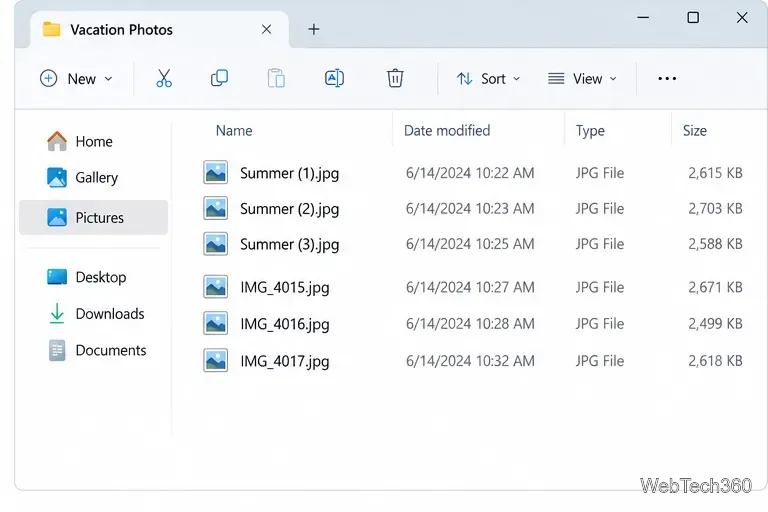Open the See more three-dots menu
Screen dimensions: 768x512
point(667,78)
